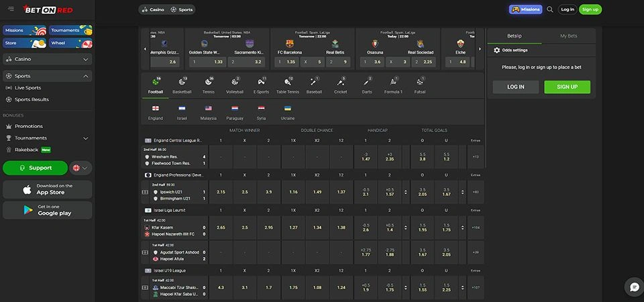Image resolution: width=644 pixels, height=302 pixels.
Task: Switch to the My Bets tab
Action: (569, 37)
